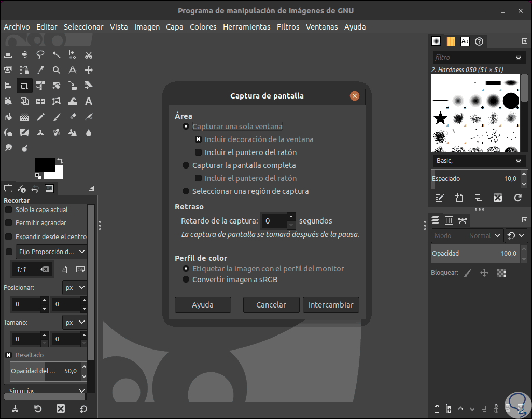Open Posicionar px unit dropdown
Screen dimensions: 532x419
(x=75, y=287)
